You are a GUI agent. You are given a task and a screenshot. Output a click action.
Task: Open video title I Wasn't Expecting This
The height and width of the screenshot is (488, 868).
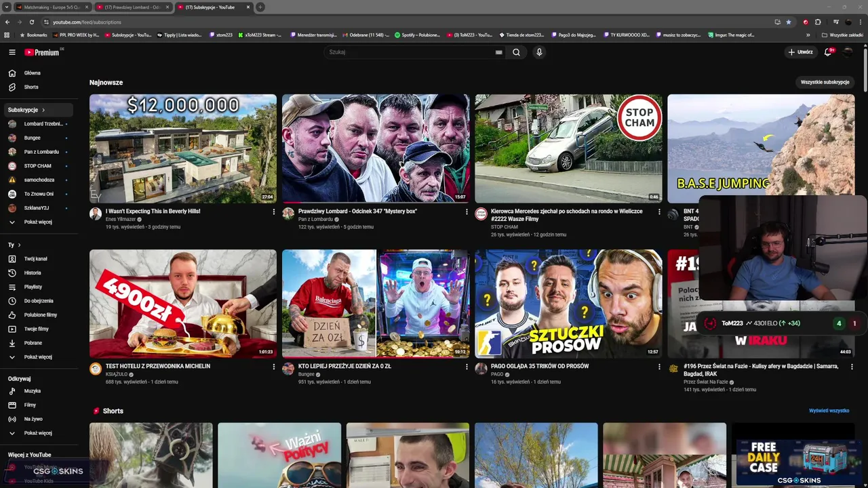(x=153, y=211)
